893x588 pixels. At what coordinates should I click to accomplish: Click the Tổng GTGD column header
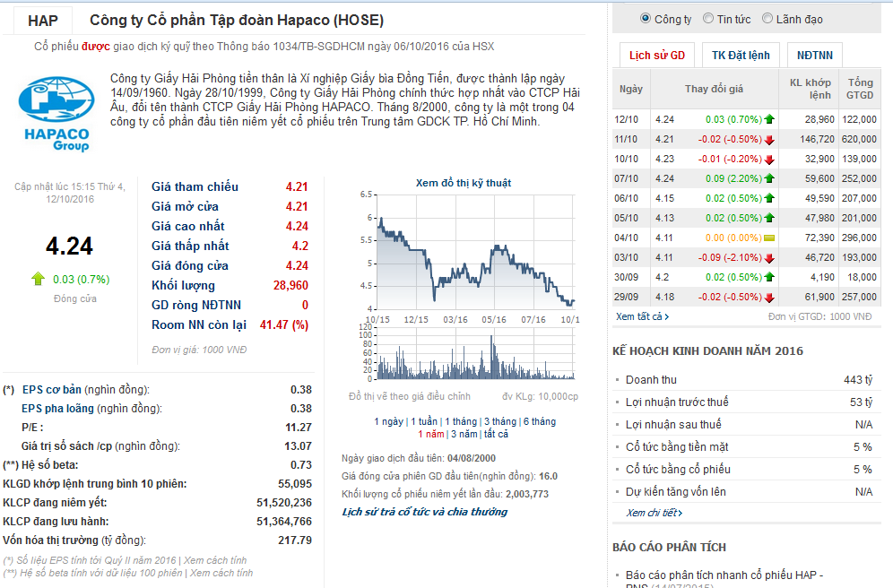click(x=860, y=89)
